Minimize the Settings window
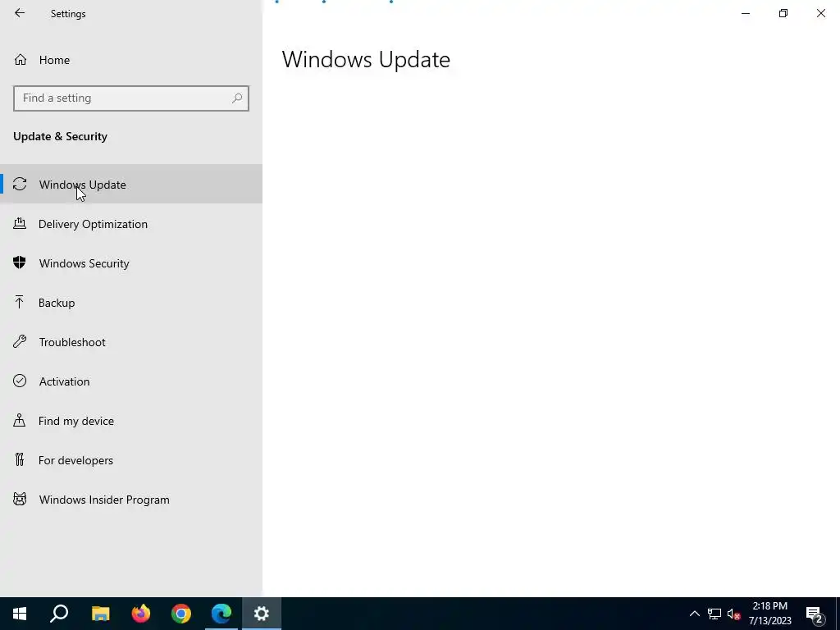The width and height of the screenshot is (840, 630). [746, 13]
